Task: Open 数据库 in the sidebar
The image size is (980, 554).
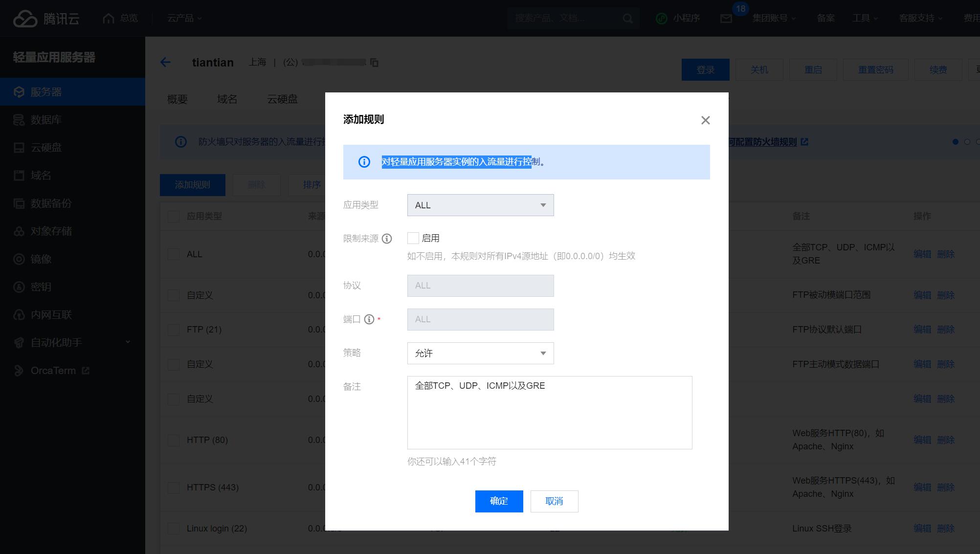Action: pos(45,120)
